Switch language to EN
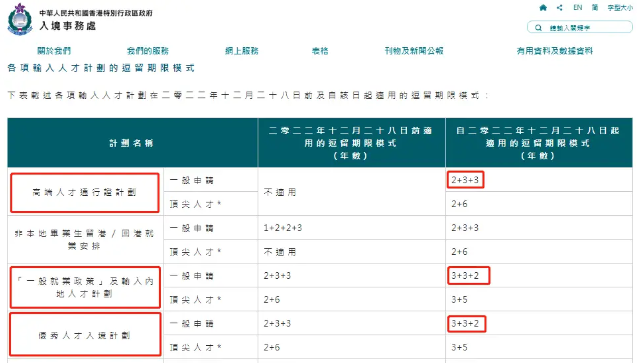The height and width of the screenshot is (363, 637). click(x=578, y=7)
